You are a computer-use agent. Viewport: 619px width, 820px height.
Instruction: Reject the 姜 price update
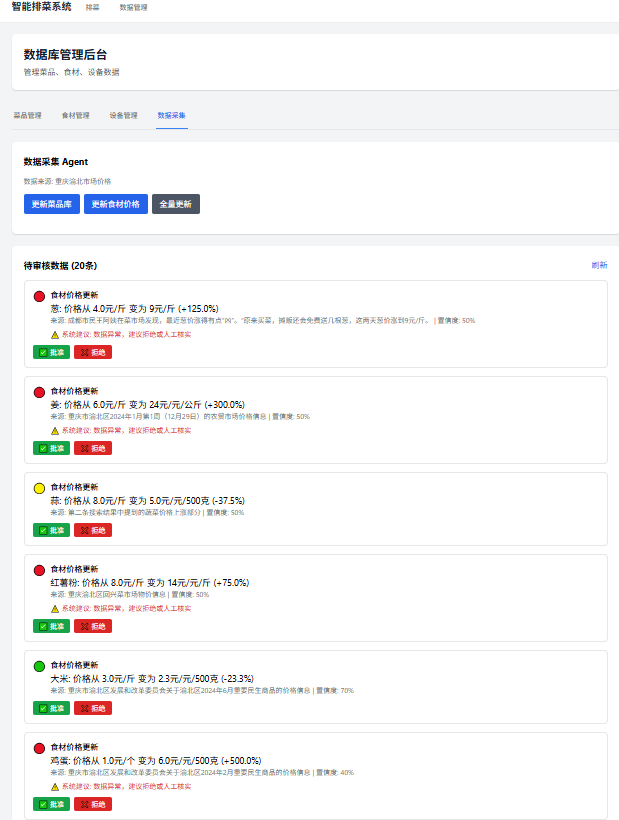[x=93, y=448]
